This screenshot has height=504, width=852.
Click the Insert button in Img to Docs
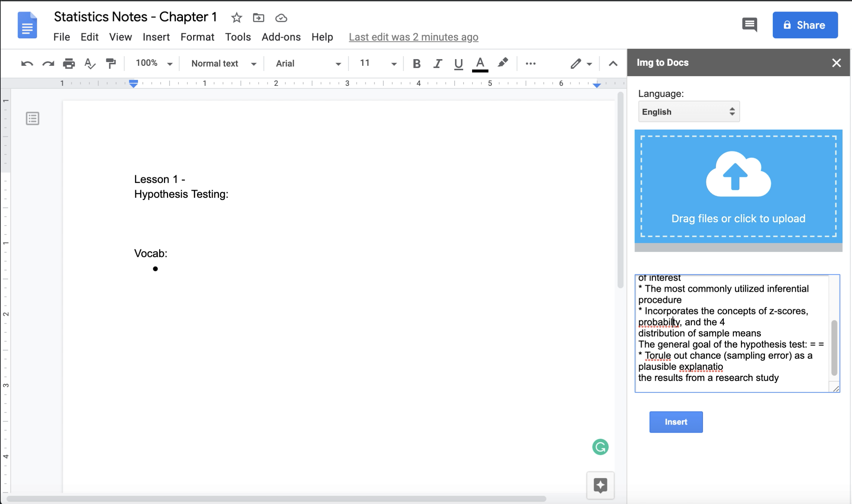[x=675, y=421]
